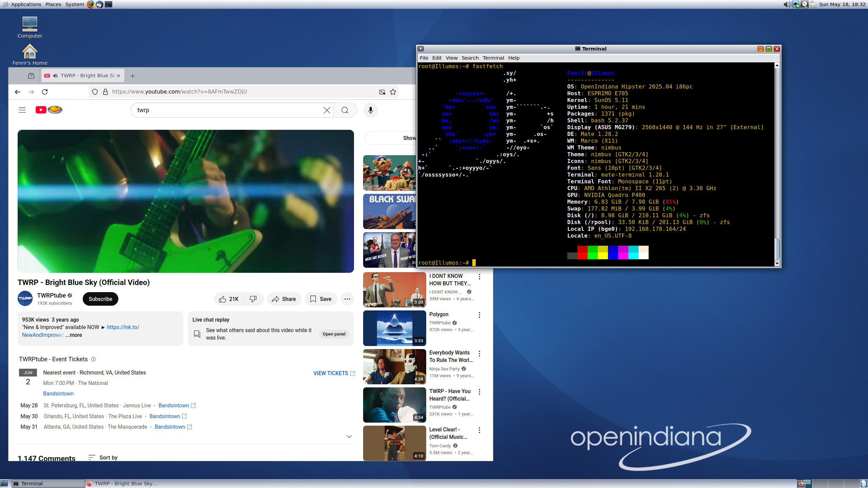Submit the YouTube search with magnifier
This screenshot has width=868, height=488.
point(345,110)
